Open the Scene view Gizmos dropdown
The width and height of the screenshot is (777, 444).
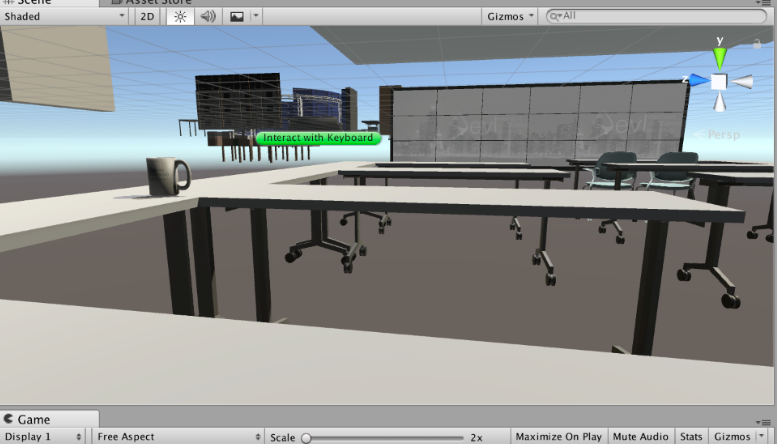click(x=510, y=16)
